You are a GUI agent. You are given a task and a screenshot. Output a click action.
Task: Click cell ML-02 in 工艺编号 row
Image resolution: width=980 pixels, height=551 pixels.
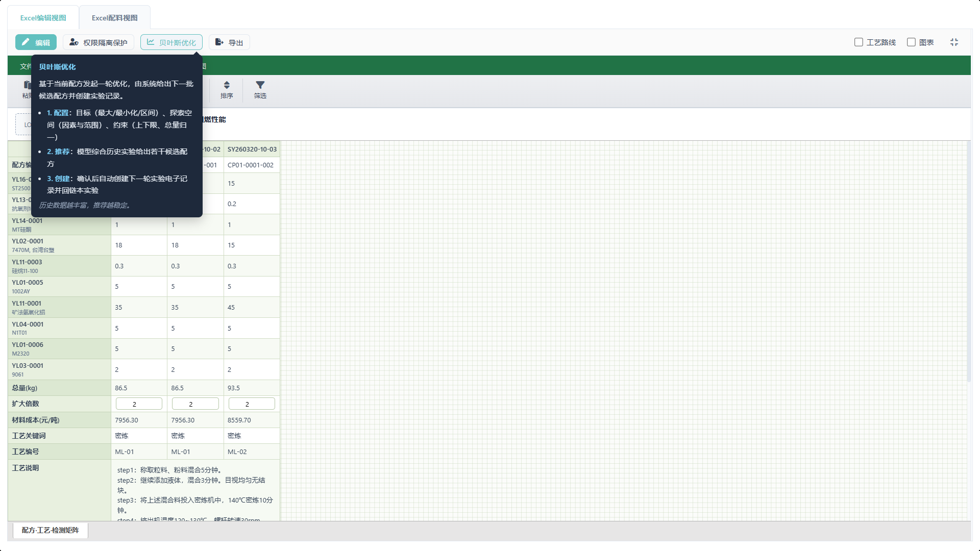pyautogui.click(x=252, y=452)
